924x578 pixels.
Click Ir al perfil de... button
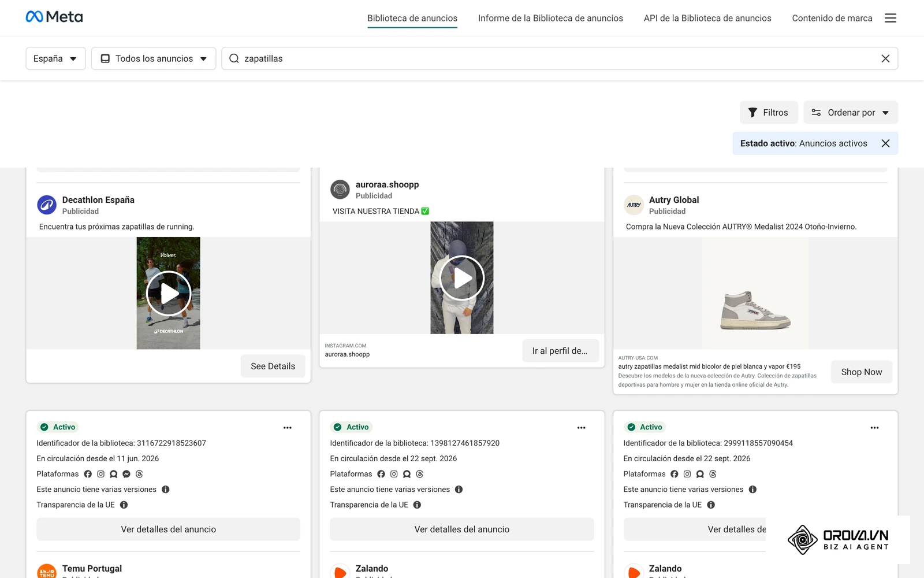tap(560, 351)
